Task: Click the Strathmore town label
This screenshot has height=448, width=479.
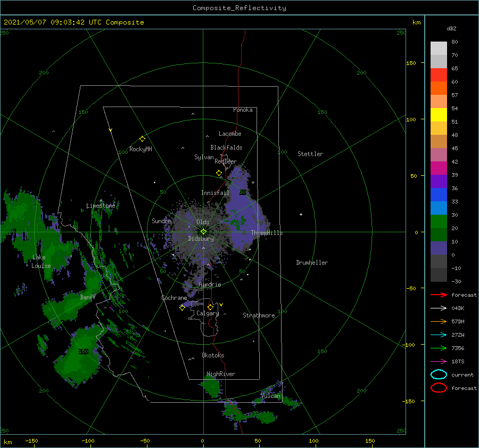Action: pyautogui.click(x=259, y=315)
